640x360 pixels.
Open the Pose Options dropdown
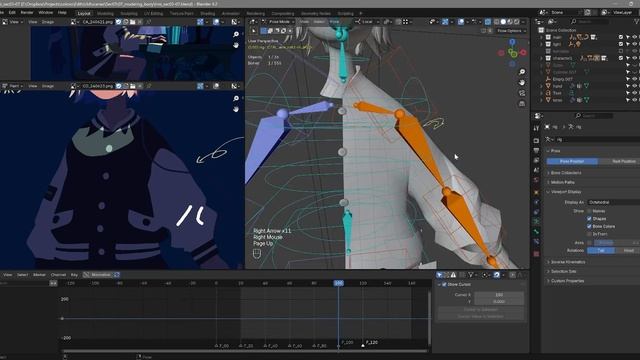[511, 31]
